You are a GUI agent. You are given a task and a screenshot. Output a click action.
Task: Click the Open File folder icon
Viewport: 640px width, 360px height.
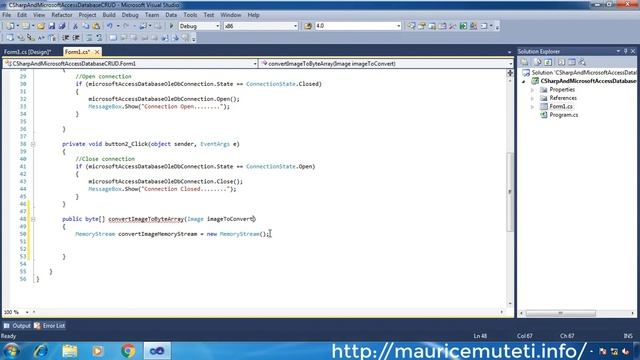point(41,26)
